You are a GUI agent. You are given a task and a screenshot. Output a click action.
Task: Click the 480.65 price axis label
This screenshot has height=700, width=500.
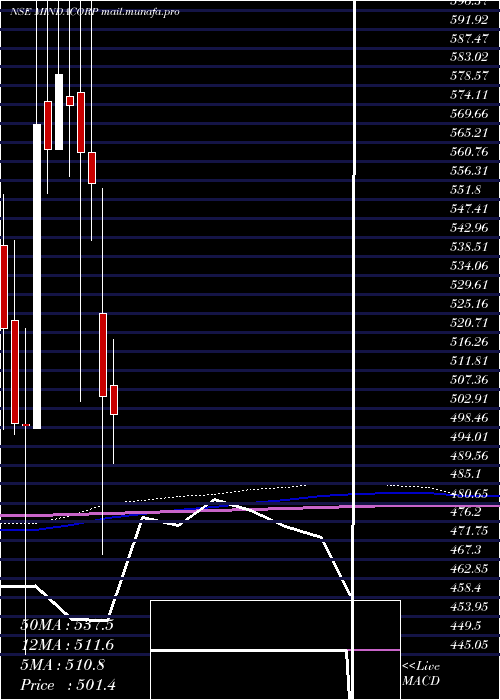click(x=469, y=493)
